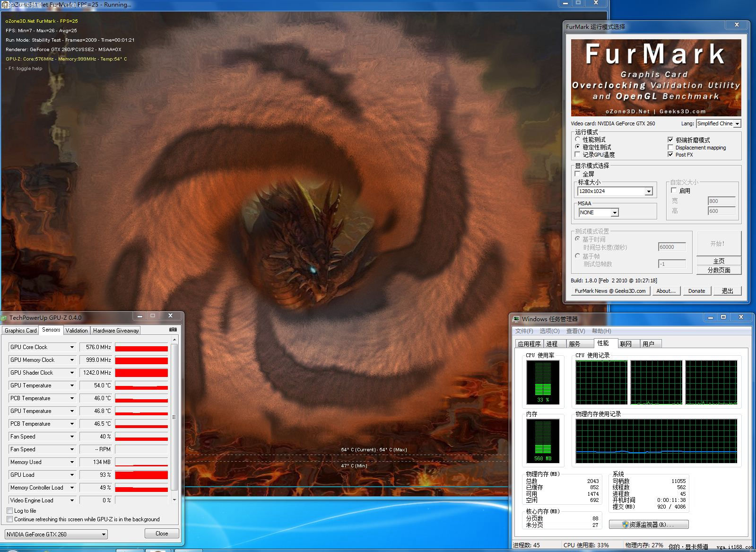Open Hardware Giveaway tab in GPU-Z

[116, 331]
